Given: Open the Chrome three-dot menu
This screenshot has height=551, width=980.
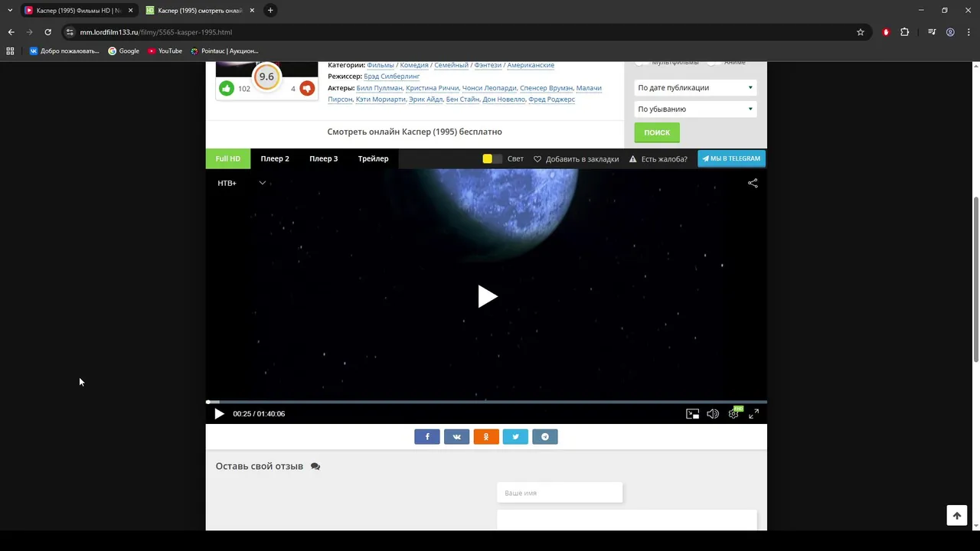Looking at the screenshot, I should [969, 32].
